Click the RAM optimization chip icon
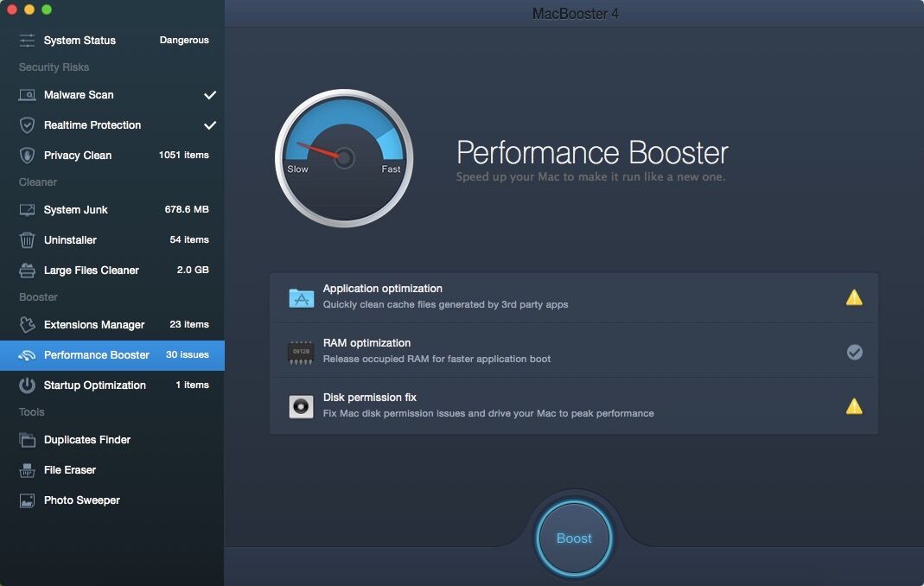 tap(301, 352)
